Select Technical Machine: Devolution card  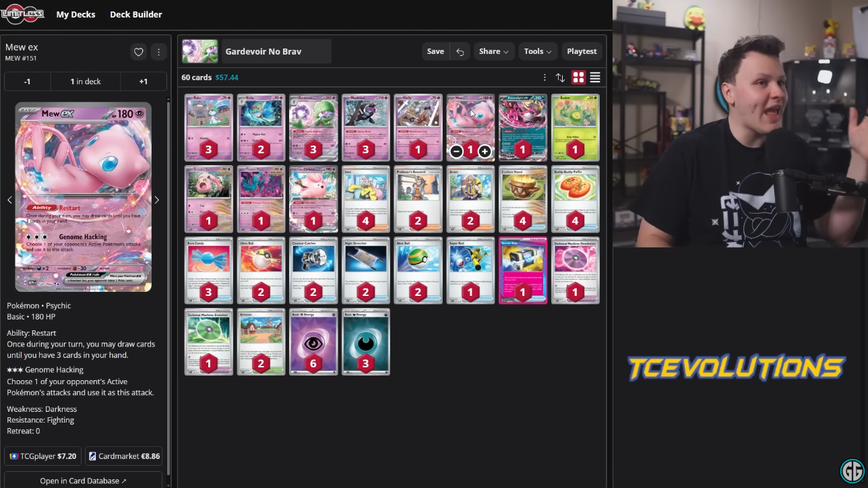pyautogui.click(x=576, y=270)
